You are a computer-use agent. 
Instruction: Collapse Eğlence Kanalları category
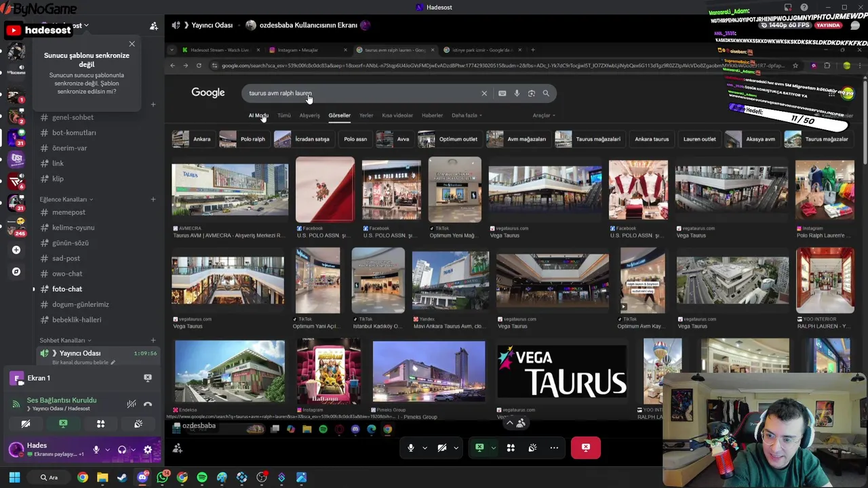point(66,199)
